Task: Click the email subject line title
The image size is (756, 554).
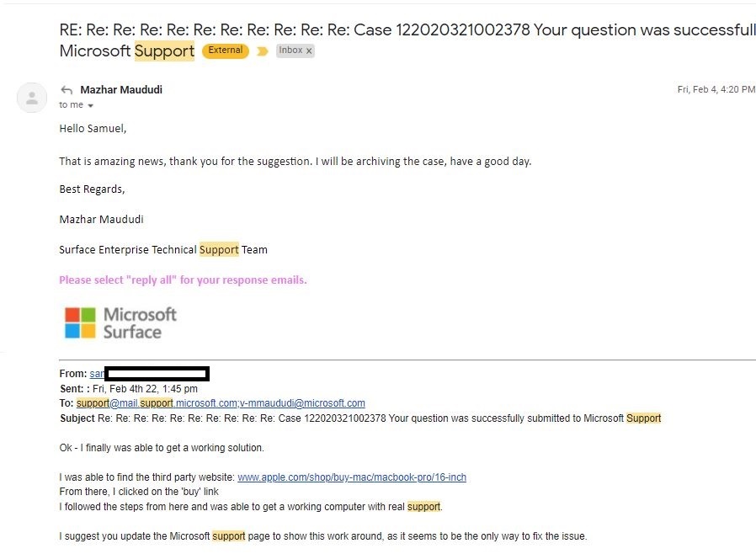Action: tap(407, 40)
